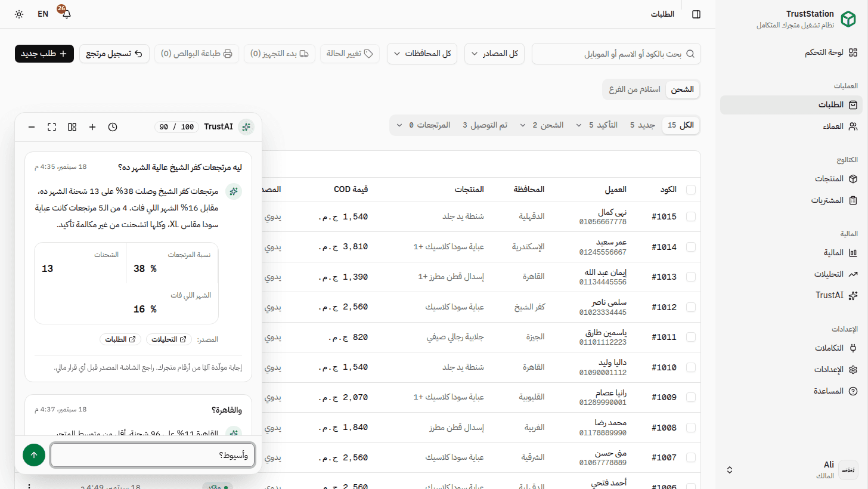Viewport: 868px width, 489px height.
Task: Open the كل المصادر dropdown
Action: (x=495, y=54)
